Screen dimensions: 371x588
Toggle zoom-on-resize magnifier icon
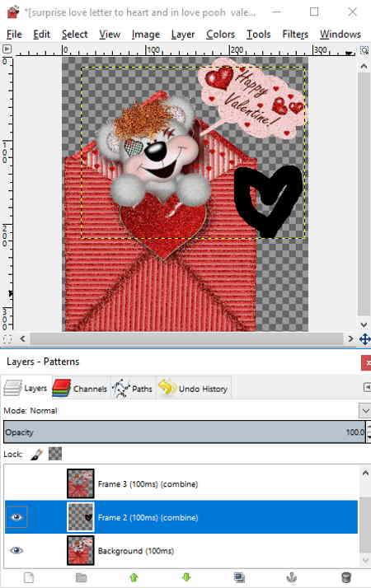(x=364, y=49)
